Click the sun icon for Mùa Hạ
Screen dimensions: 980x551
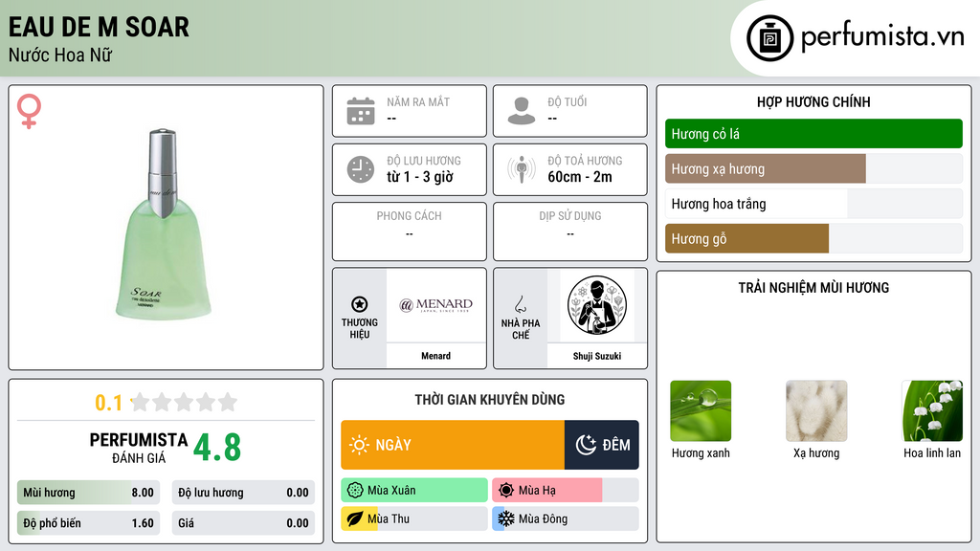pyautogui.click(x=506, y=491)
